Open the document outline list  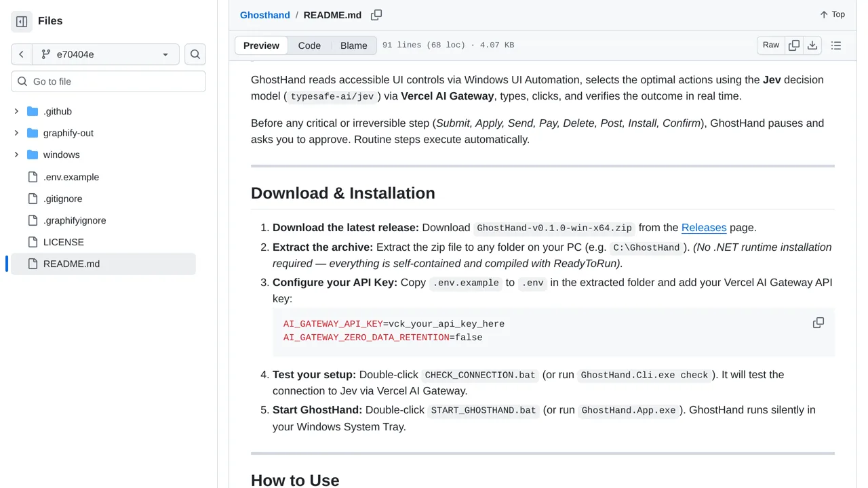(x=836, y=45)
